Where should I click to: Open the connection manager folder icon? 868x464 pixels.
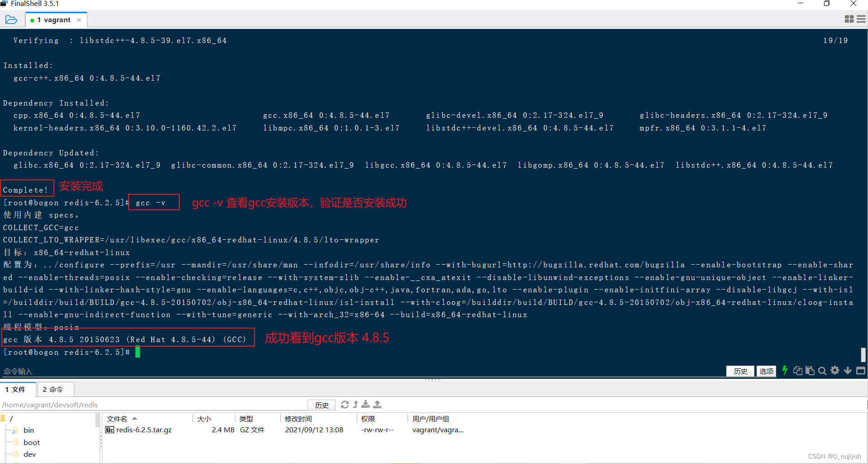coord(11,19)
